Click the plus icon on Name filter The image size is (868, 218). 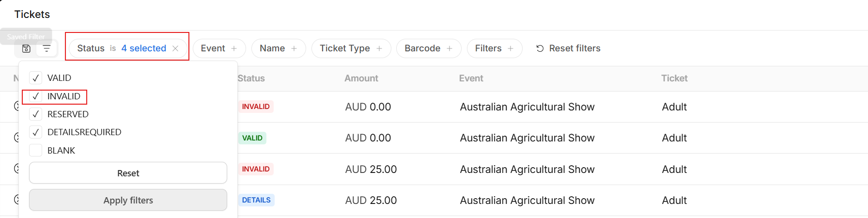click(x=294, y=48)
